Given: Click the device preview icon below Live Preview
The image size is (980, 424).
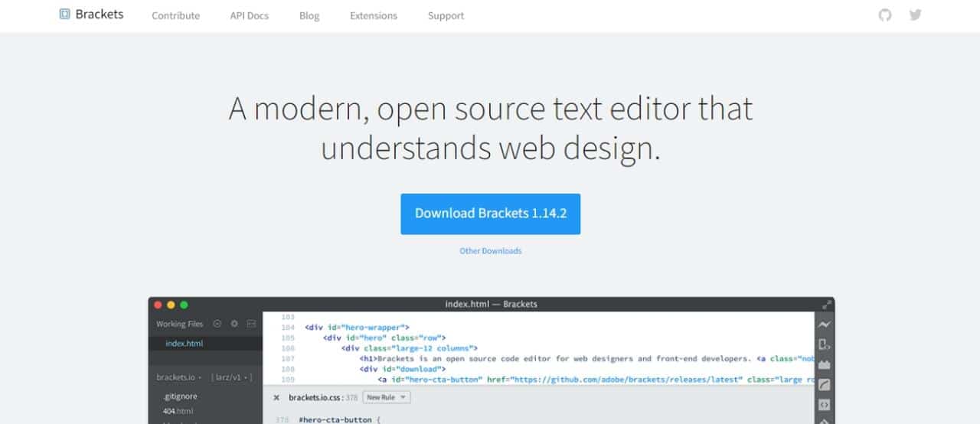Looking at the screenshot, I should (x=825, y=344).
